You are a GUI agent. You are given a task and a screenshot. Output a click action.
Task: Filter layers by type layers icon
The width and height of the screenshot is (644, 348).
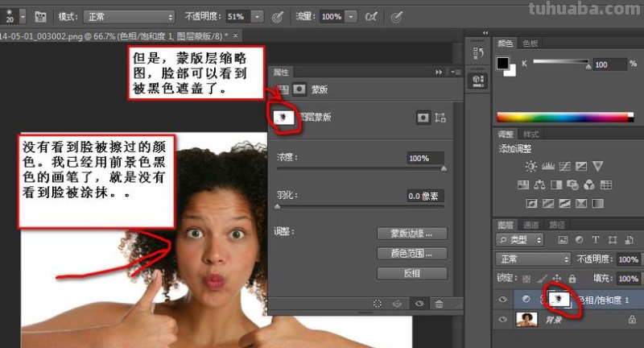pyautogui.click(x=596, y=239)
